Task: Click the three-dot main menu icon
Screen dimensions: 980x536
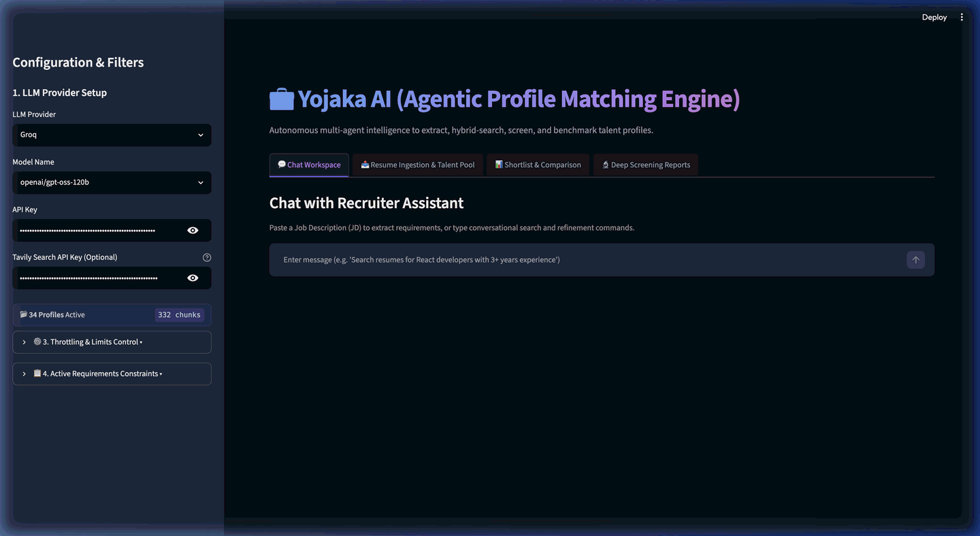Action: click(x=962, y=17)
